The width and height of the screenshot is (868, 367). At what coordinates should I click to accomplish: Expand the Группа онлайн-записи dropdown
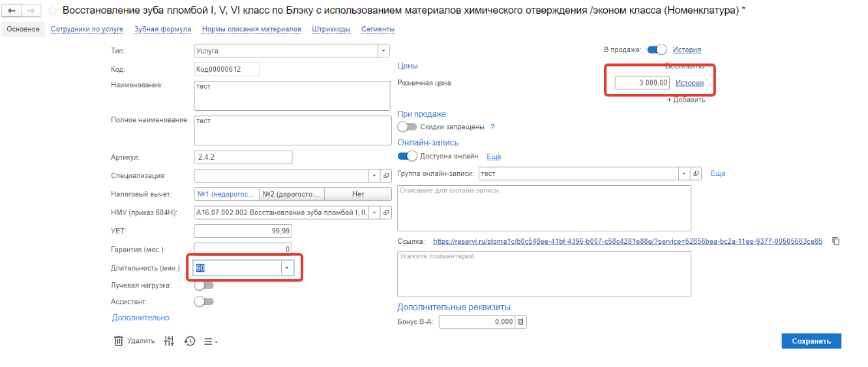click(x=684, y=173)
